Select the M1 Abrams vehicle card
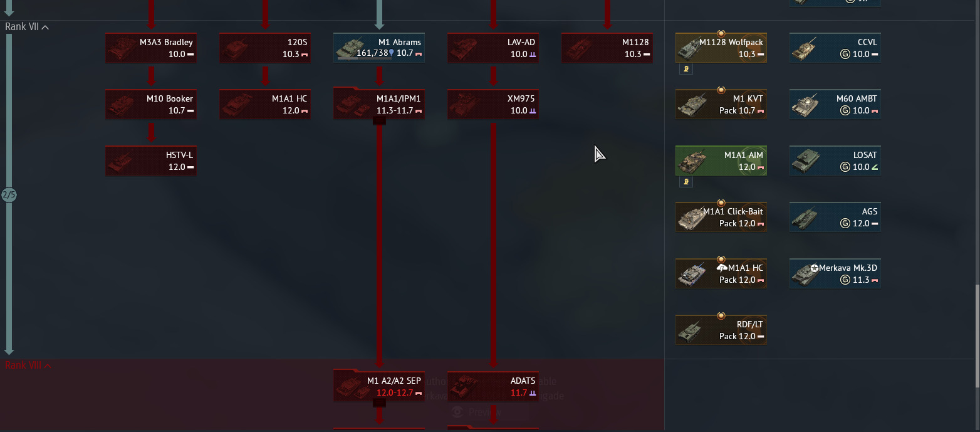980x432 pixels. click(379, 48)
